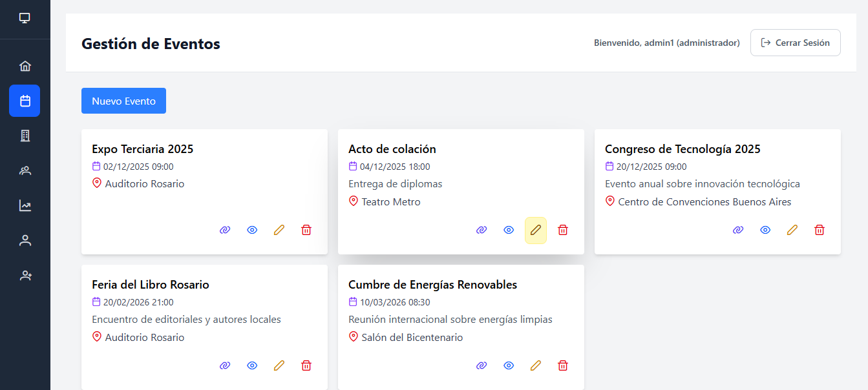Click the monitor icon at the sidebar top
This screenshot has width=868, height=390.
coord(25,17)
